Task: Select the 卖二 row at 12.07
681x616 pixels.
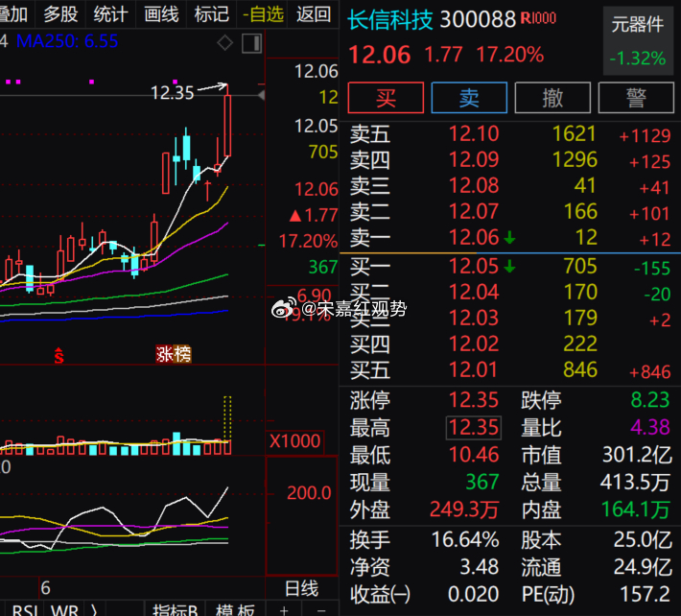Action: point(510,211)
